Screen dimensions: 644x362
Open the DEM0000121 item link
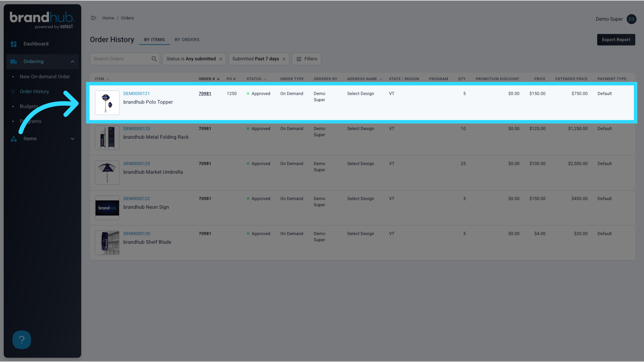(x=136, y=94)
